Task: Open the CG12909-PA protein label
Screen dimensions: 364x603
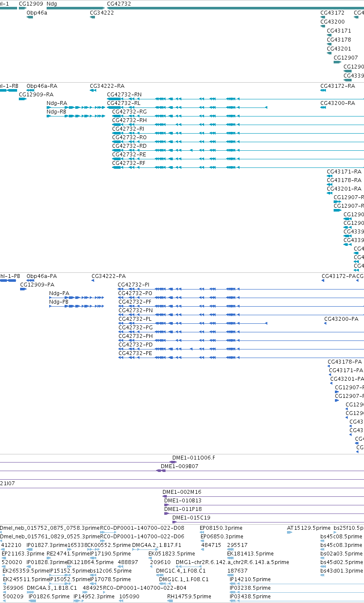Action: point(38,285)
